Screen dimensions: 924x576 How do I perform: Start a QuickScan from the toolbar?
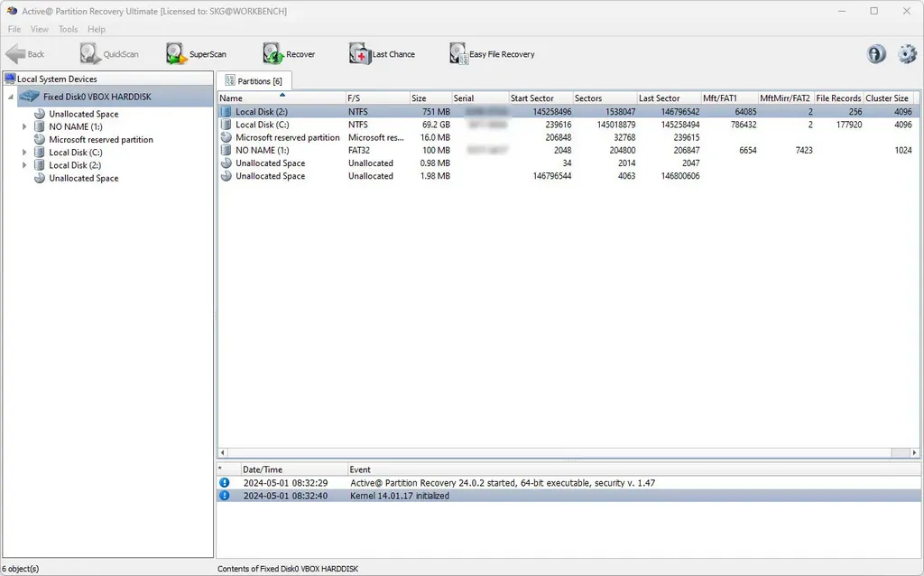[109, 54]
